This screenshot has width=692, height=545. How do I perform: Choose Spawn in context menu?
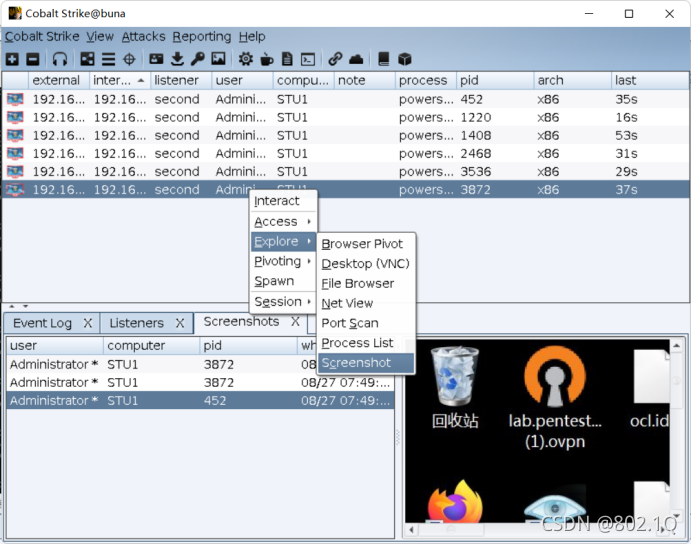pos(283,281)
